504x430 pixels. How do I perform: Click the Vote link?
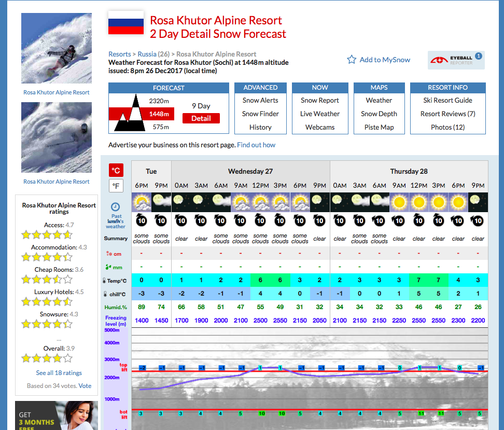point(85,385)
